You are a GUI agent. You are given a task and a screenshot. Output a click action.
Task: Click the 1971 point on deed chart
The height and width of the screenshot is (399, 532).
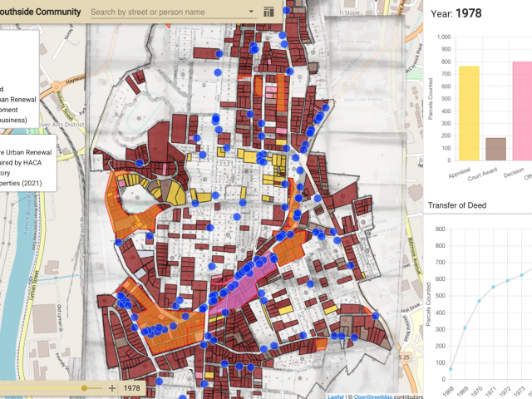tap(493, 287)
